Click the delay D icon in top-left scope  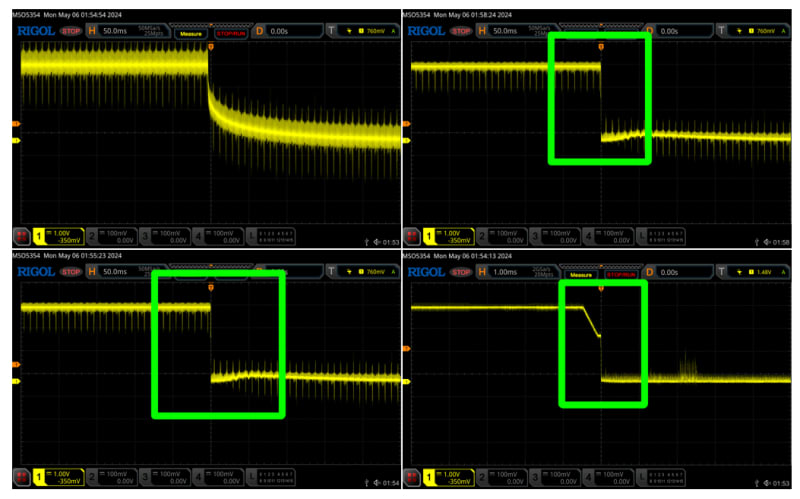click(260, 32)
